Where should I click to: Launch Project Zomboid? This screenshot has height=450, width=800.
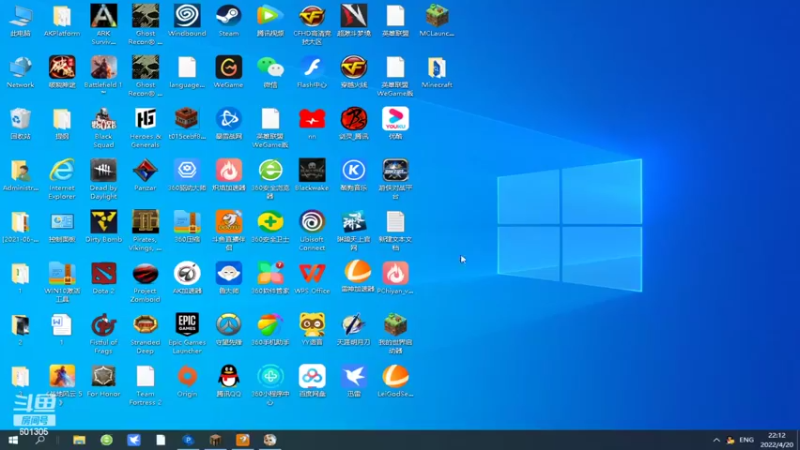pyautogui.click(x=145, y=282)
